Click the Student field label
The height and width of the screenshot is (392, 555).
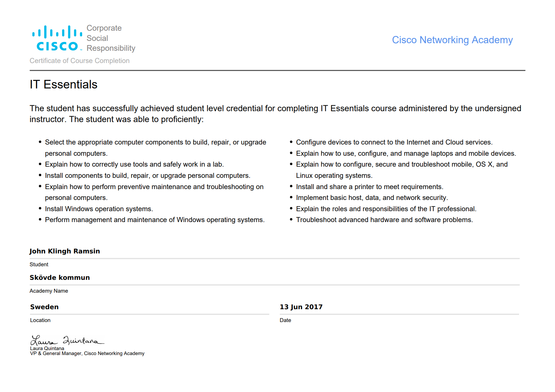point(39,264)
